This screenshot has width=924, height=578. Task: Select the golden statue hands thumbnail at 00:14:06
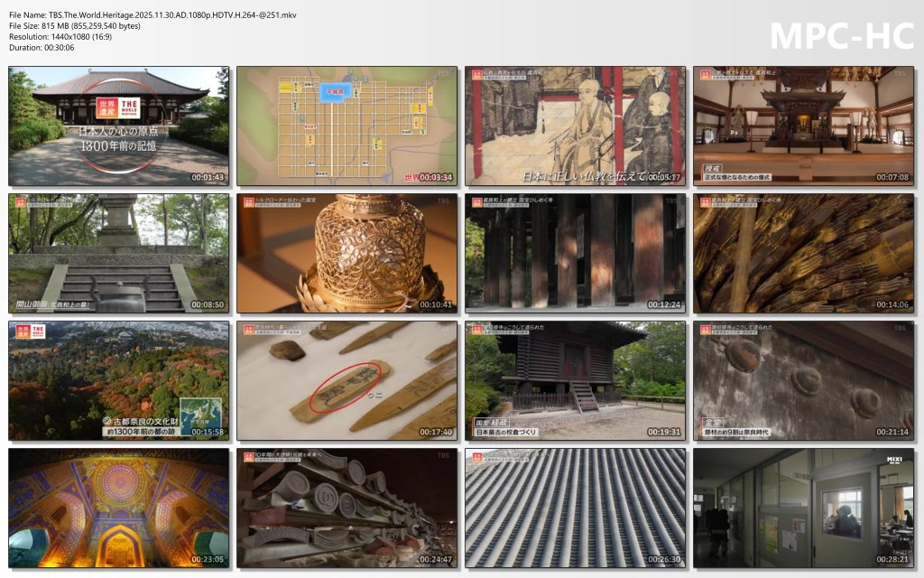[x=803, y=254]
